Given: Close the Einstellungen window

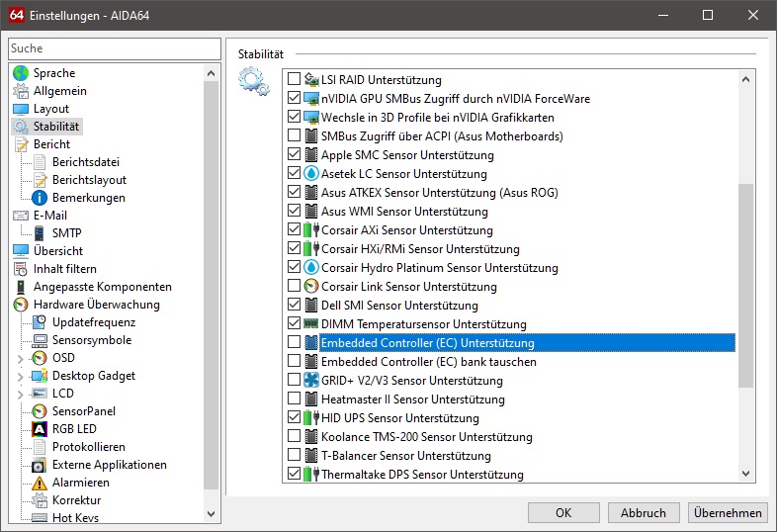Looking at the screenshot, I should point(753,15).
